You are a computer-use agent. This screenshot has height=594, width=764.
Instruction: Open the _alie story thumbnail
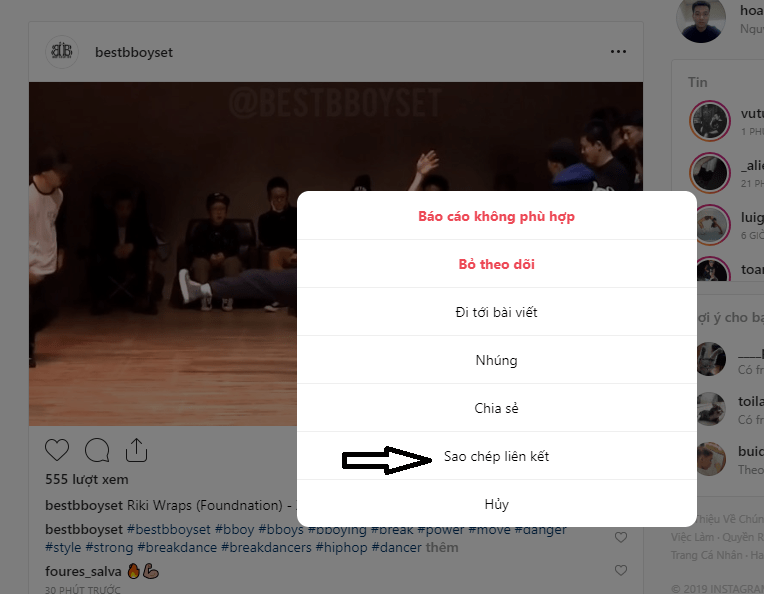click(x=710, y=172)
